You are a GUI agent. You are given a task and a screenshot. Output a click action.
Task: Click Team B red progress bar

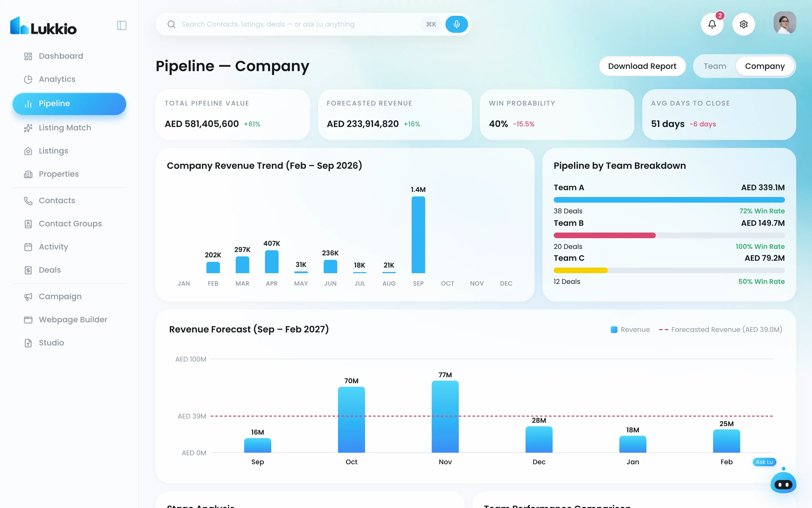605,236
